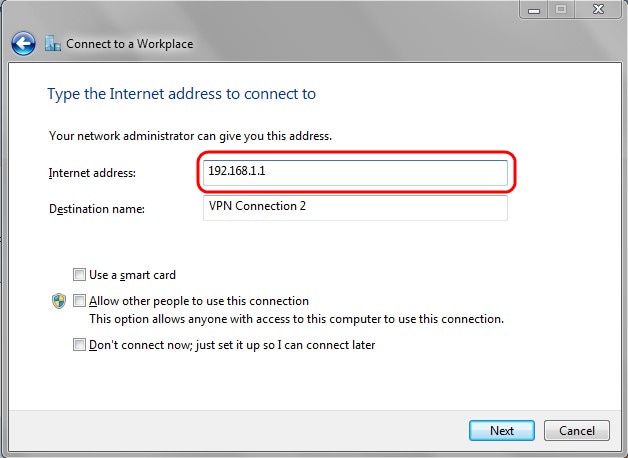Click the blue back arrow button
The height and width of the screenshot is (458, 628).
click(x=23, y=44)
